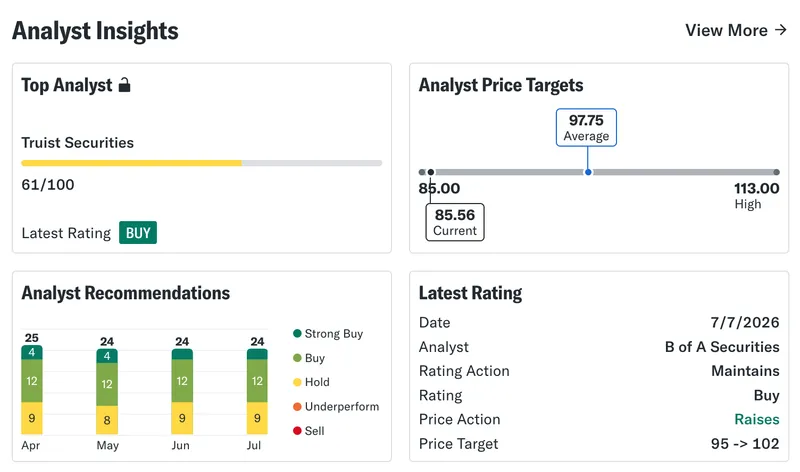This screenshot has width=800, height=472.
Task: Click the Maintains rating action value
Action: pos(745,371)
